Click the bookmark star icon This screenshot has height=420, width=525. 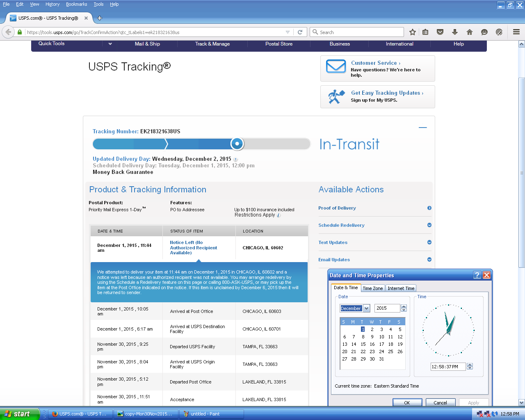pos(413,32)
